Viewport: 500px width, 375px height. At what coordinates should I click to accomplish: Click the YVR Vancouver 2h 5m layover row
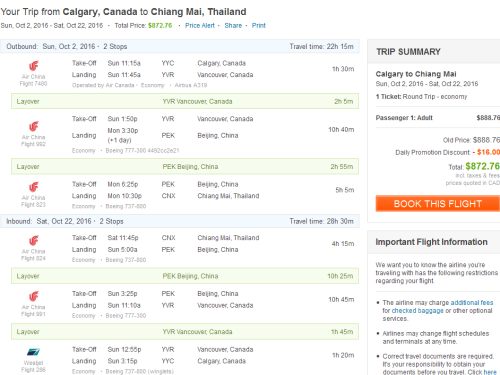[185, 101]
